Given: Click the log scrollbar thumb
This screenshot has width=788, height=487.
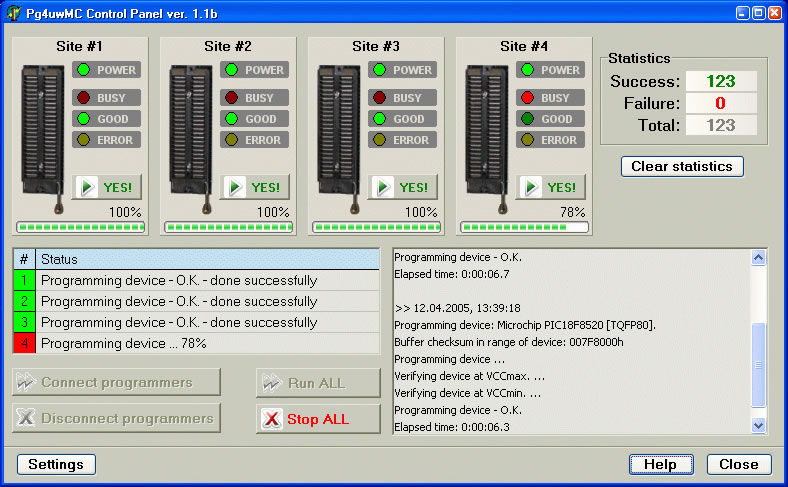Looking at the screenshot, I should (x=758, y=365).
